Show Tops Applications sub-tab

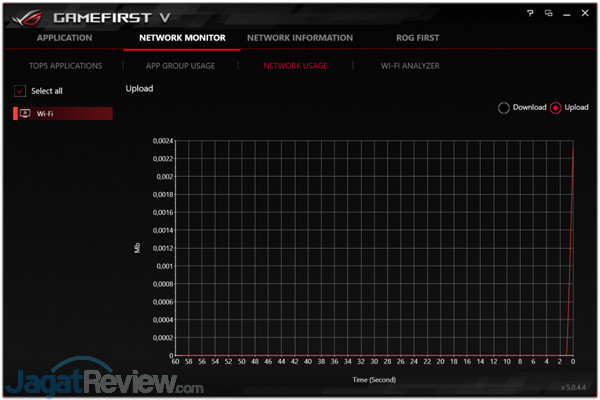click(66, 66)
